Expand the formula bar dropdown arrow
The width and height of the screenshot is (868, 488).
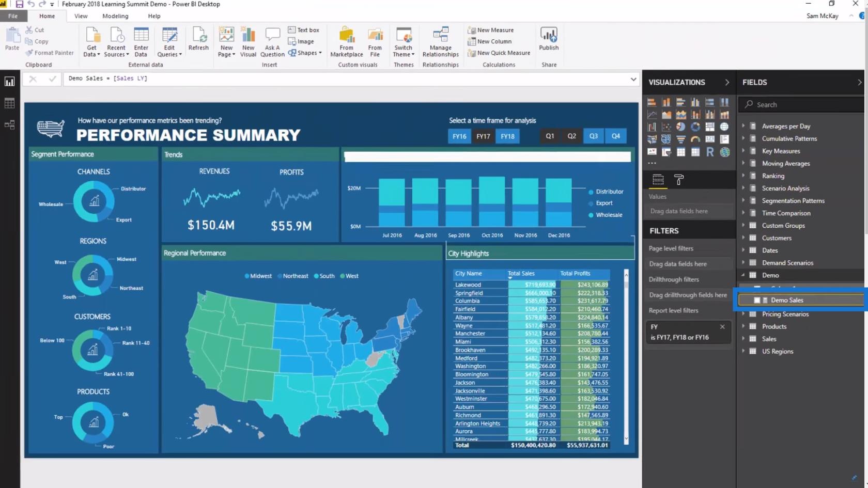[633, 79]
